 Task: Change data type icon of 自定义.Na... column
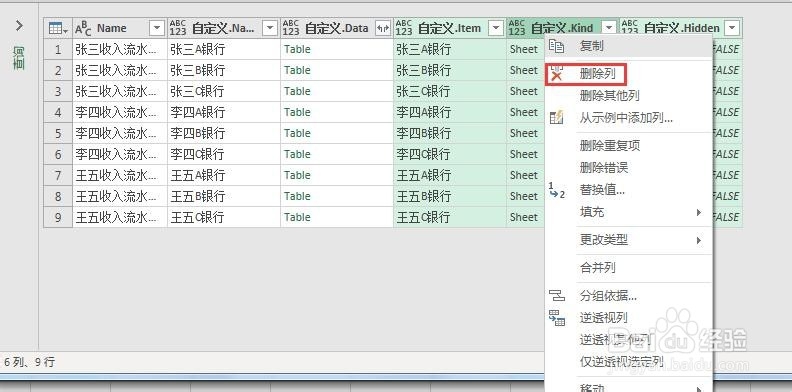pyautogui.click(x=178, y=28)
